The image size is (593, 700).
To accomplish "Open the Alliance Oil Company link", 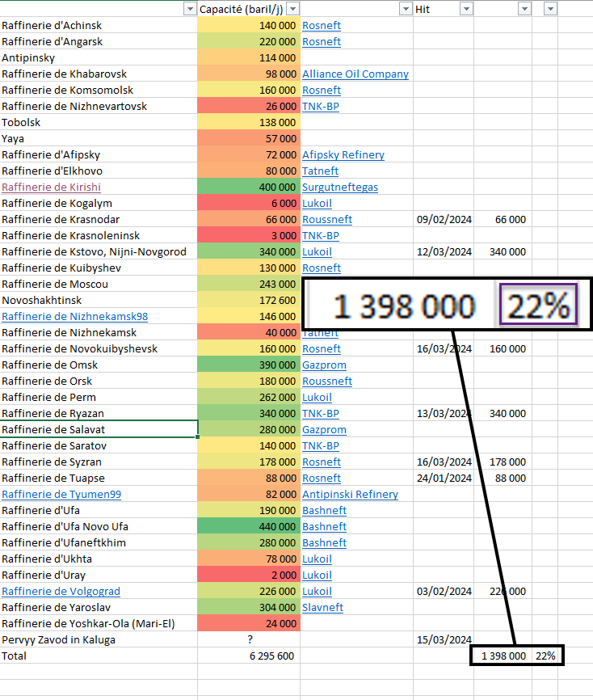I will [x=355, y=74].
